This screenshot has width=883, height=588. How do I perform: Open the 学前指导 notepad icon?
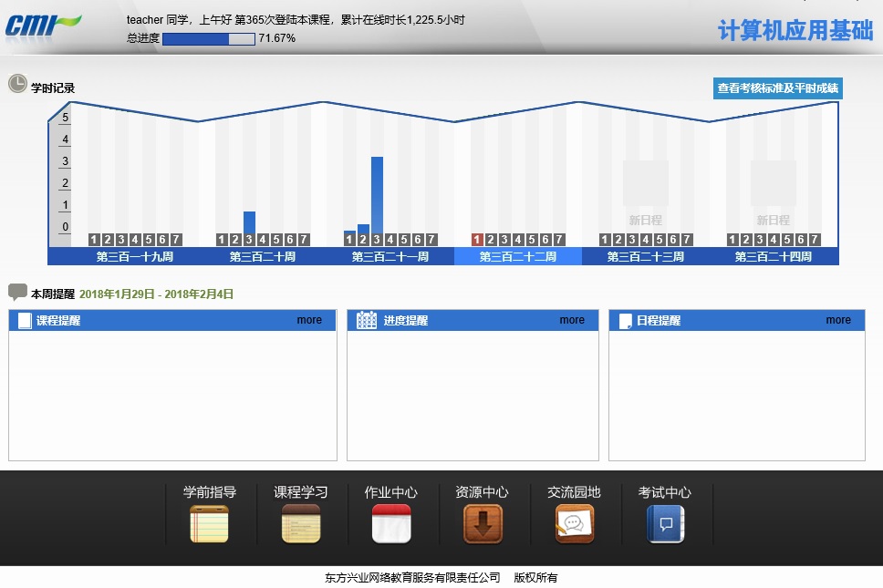click(x=209, y=524)
